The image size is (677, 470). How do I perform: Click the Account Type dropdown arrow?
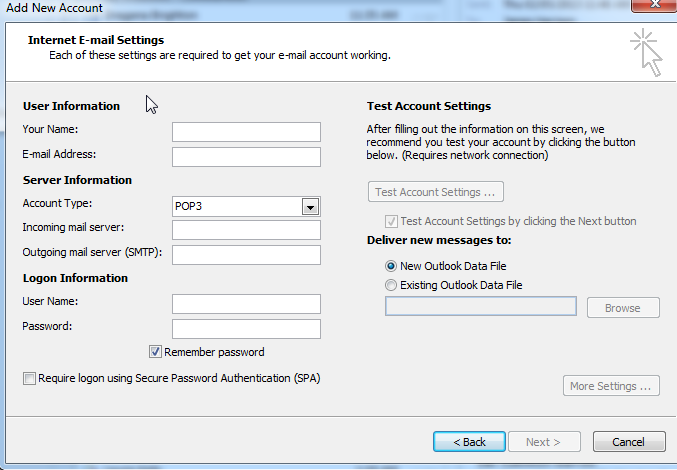point(310,207)
